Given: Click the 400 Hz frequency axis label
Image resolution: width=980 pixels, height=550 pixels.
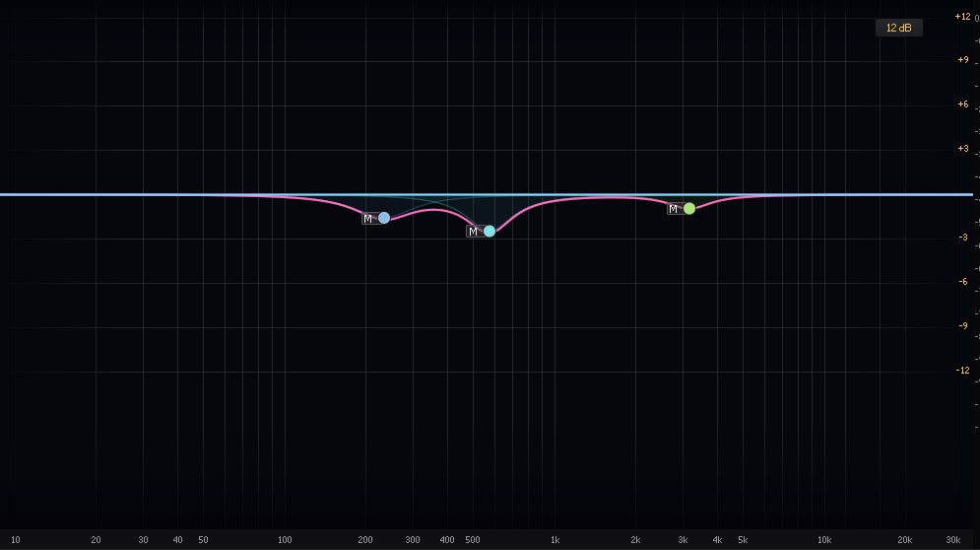Looking at the screenshot, I should coord(447,540).
